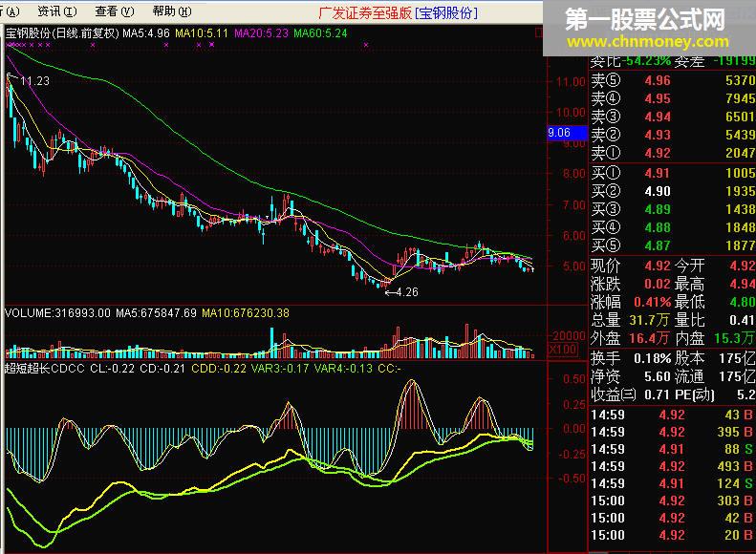Click the VAR4:-0.13 indicator value
This screenshot has width=756, height=554.
pyautogui.click(x=343, y=369)
